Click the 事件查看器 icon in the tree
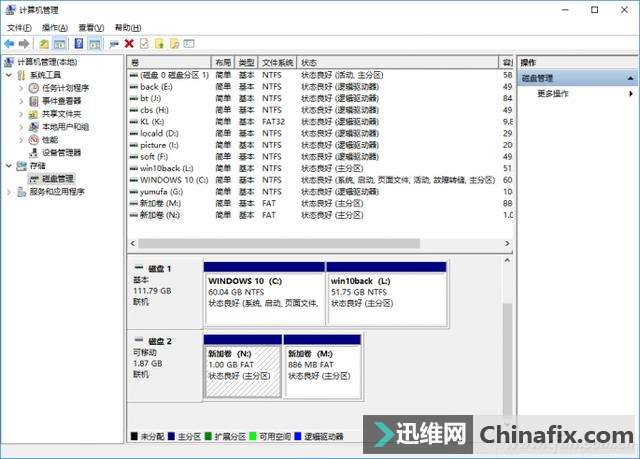The height and width of the screenshot is (459, 640). (34, 101)
